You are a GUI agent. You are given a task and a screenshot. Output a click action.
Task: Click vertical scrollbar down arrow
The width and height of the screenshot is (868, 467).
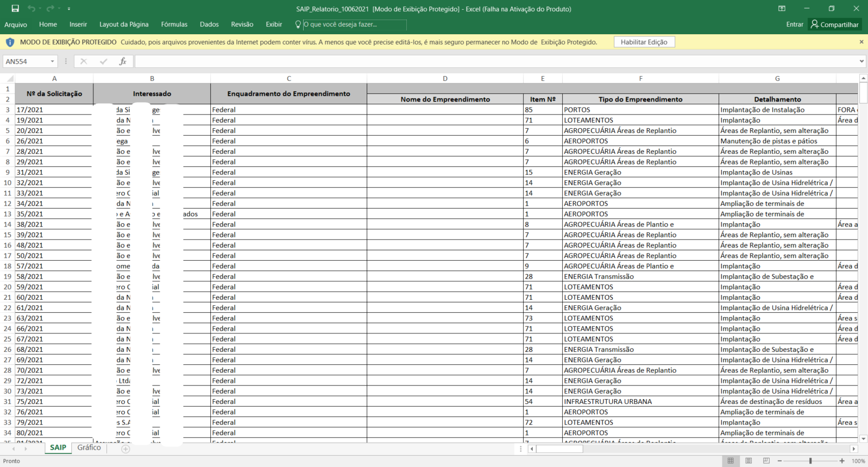[863, 439]
